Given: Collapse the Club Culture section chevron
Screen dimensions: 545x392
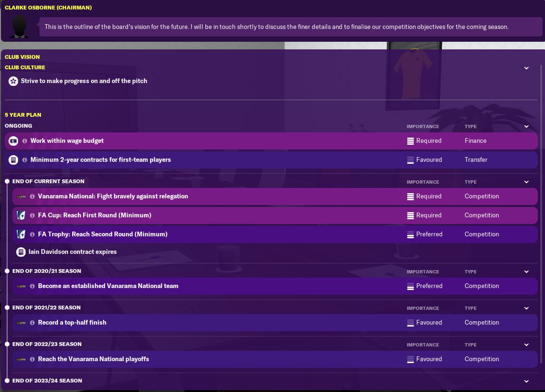Looking at the screenshot, I should (x=526, y=68).
